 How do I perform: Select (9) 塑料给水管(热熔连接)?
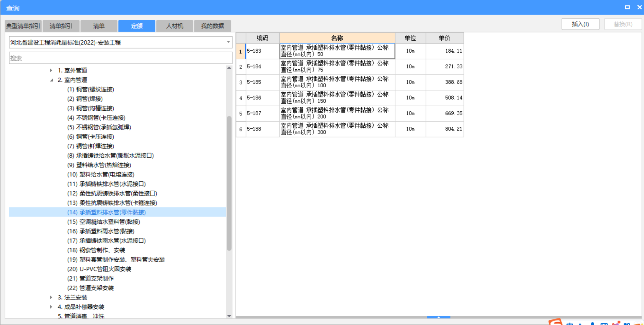click(x=99, y=165)
